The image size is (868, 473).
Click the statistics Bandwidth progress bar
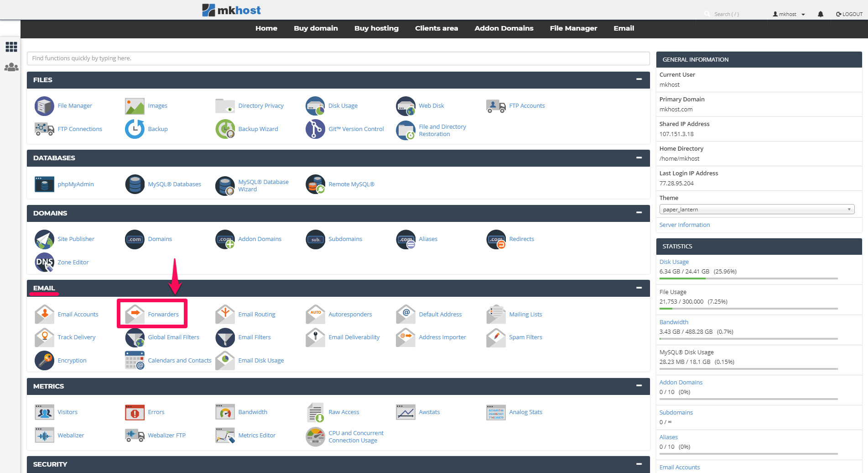(x=748, y=339)
